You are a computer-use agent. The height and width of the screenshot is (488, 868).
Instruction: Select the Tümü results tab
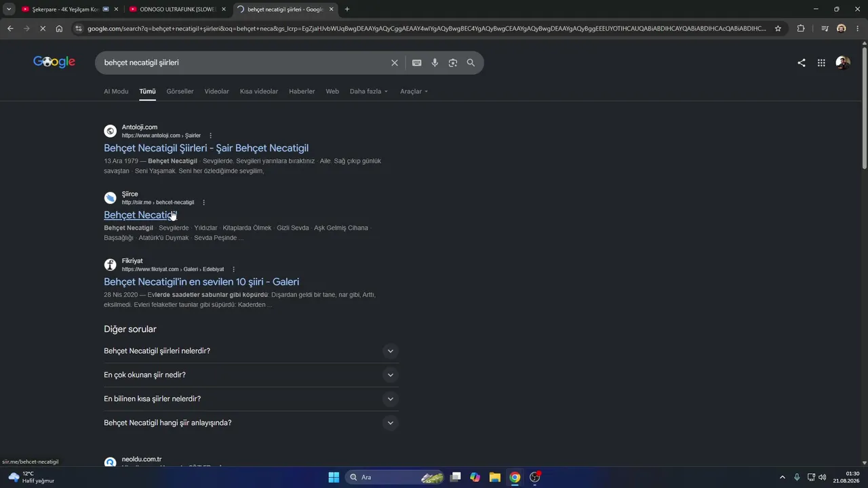(147, 91)
